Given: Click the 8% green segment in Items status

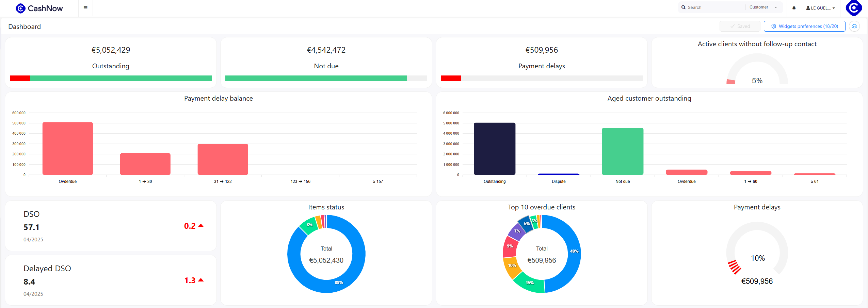Looking at the screenshot, I should tap(309, 225).
